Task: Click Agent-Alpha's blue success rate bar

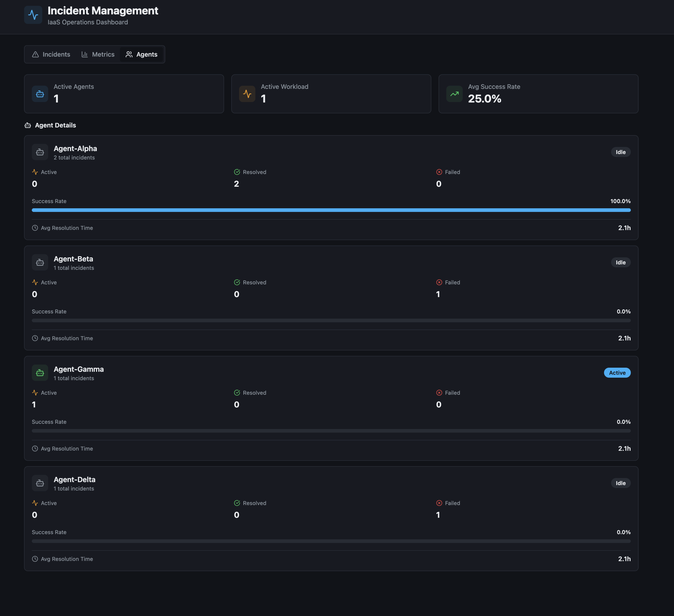Action: coord(331,210)
